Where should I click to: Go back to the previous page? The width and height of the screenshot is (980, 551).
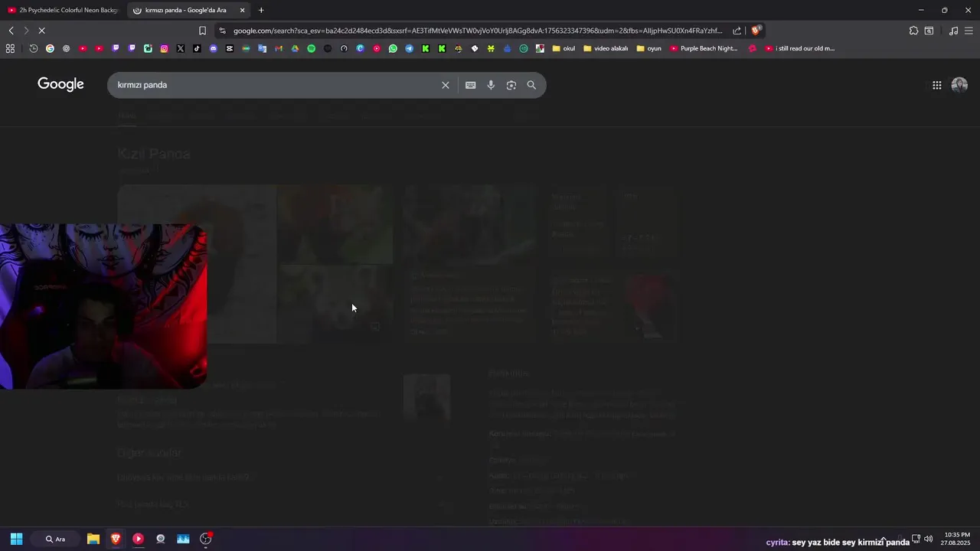click(11, 31)
